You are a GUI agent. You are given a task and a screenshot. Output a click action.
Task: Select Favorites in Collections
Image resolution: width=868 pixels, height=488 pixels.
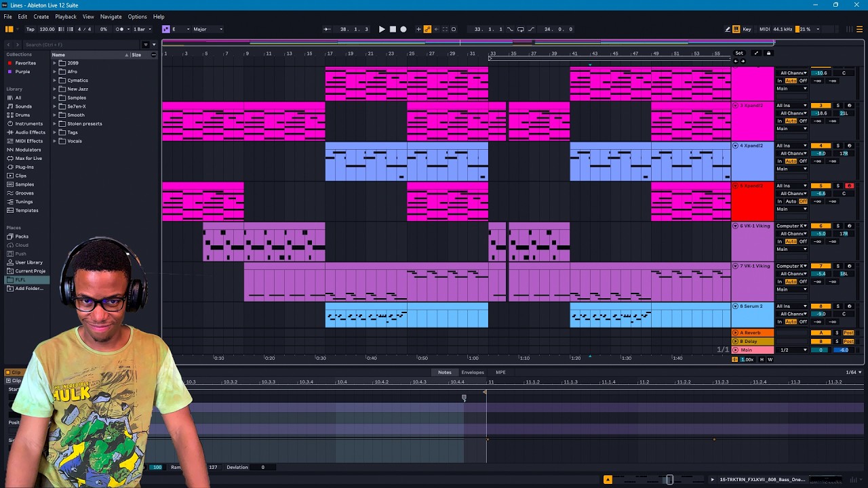coord(26,63)
